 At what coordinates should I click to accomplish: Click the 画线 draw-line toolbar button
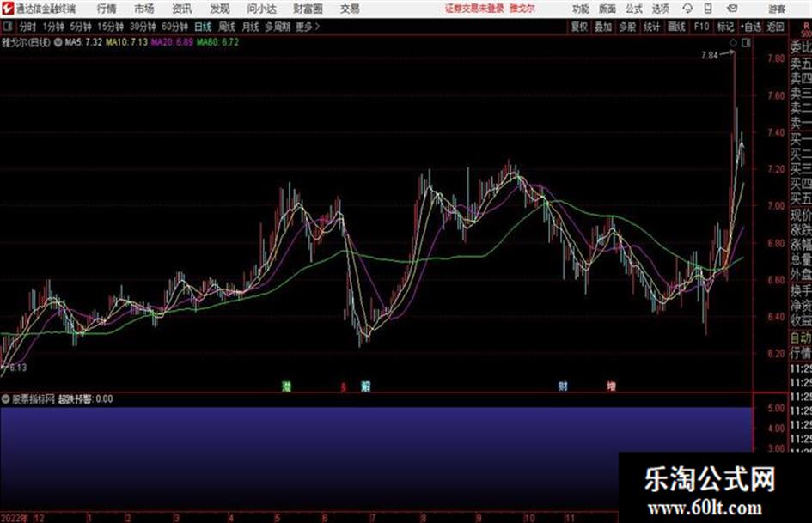(676, 27)
